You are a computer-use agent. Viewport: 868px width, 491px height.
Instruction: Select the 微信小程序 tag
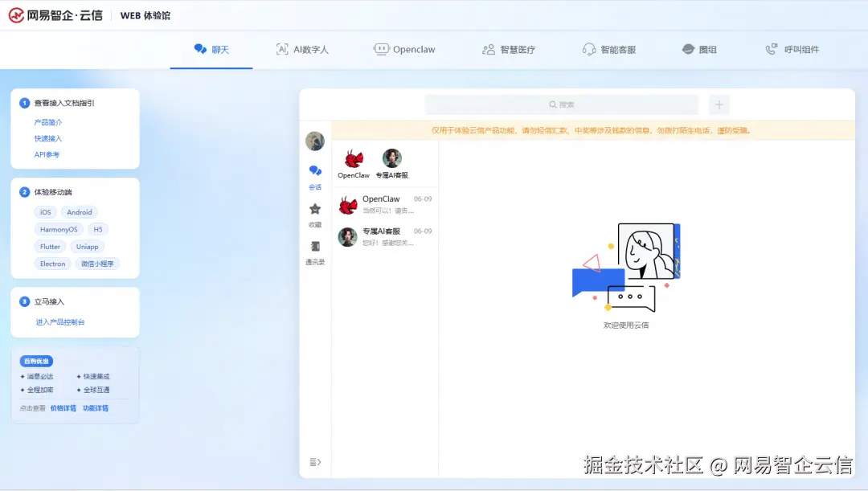point(97,264)
